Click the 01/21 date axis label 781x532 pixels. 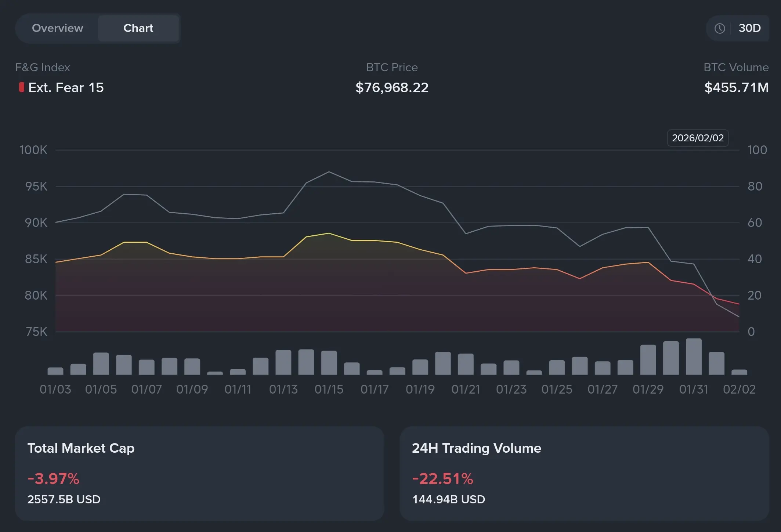click(x=466, y=389)
